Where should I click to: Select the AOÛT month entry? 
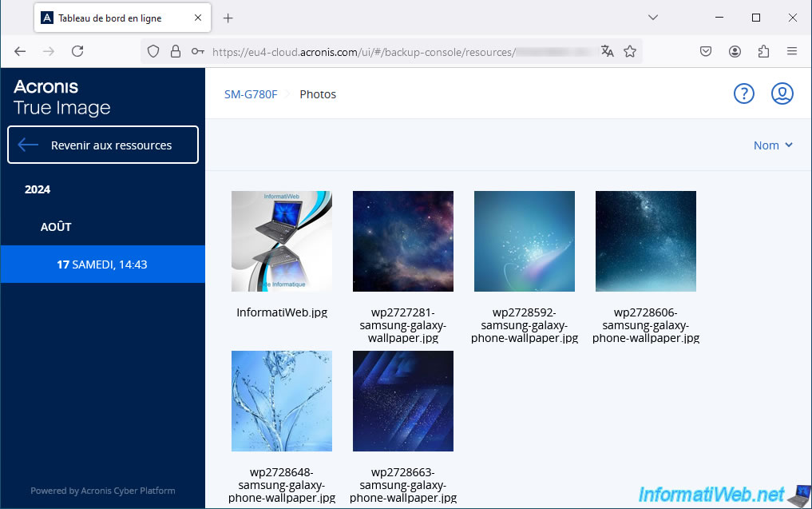click(x=56, y=227)
